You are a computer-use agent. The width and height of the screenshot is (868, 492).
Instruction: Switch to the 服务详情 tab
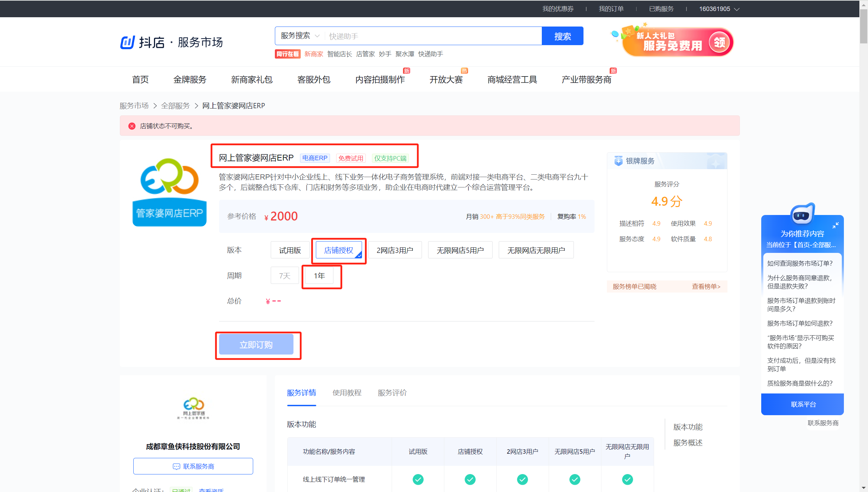[x=301, y=393]
